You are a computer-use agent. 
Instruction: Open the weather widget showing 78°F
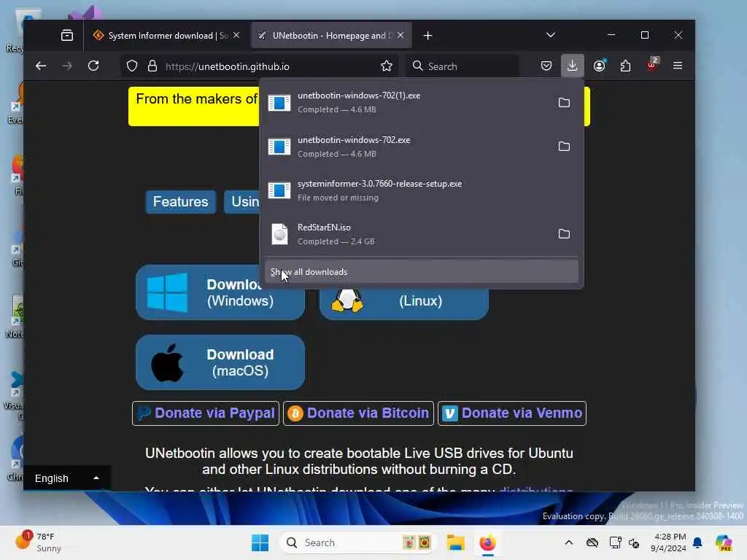coord(38,542)
